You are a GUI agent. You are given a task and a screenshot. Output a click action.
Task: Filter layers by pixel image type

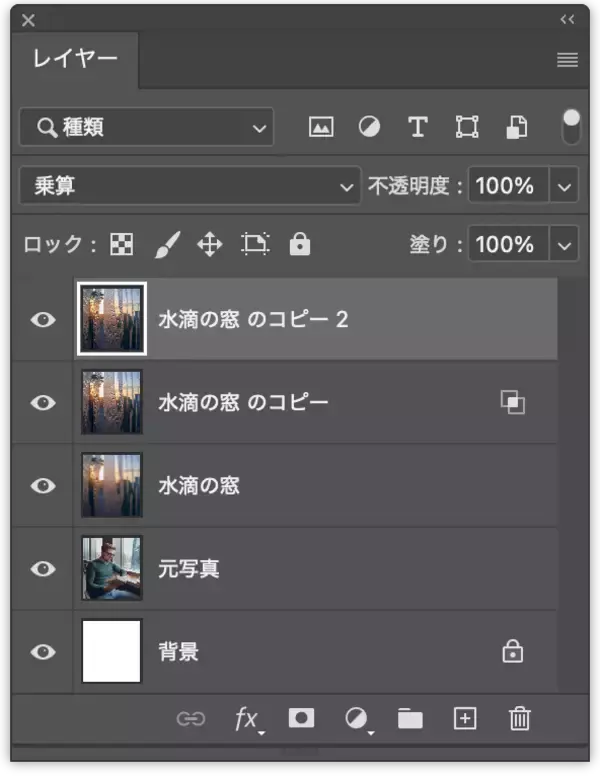(x=321, y=127)
